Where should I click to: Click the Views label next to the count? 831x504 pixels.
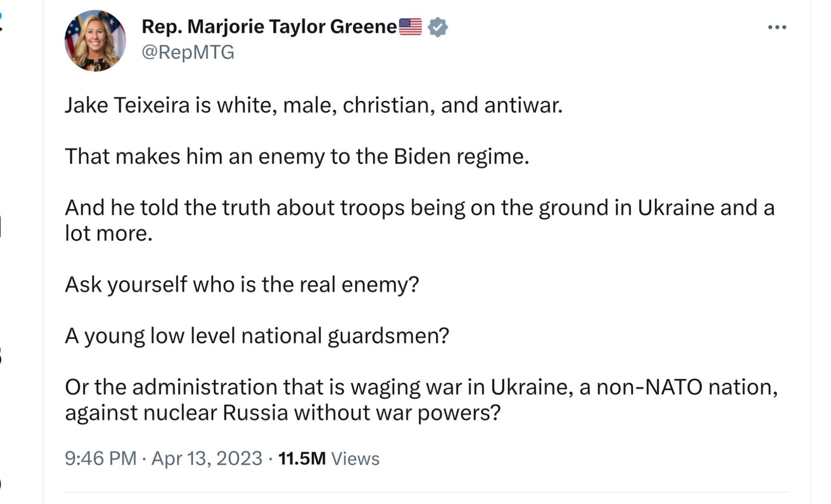[355, 459]
